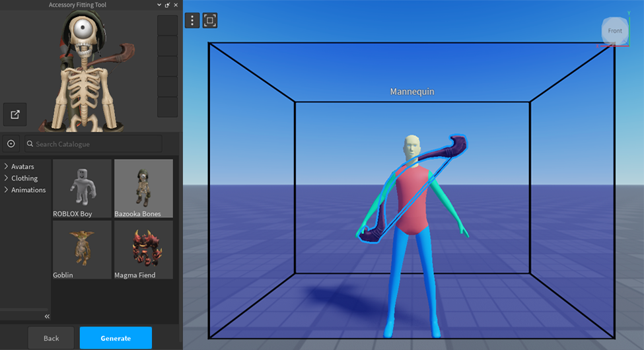Viewport: 644px width, 350px height.
Task: Open the viewport three-dot options menu
Action: 192,20
